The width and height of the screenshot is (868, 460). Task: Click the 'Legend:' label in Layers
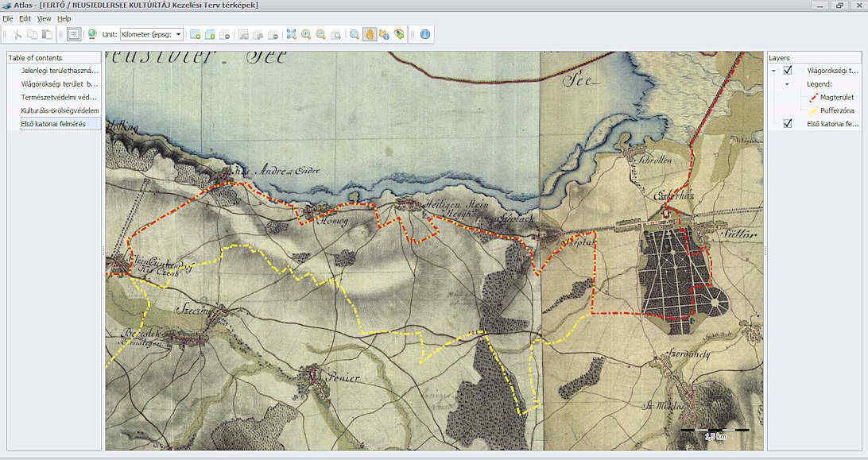(x=819, y=84)
